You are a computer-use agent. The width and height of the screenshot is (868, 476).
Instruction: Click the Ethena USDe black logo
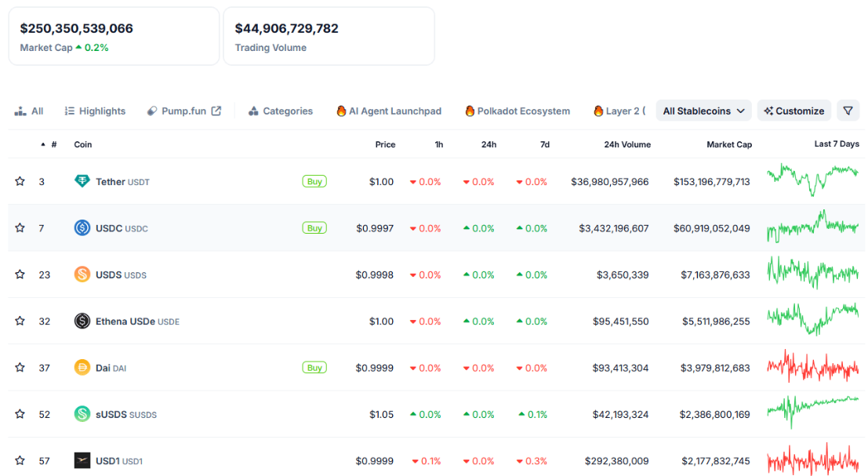(82, 321)
